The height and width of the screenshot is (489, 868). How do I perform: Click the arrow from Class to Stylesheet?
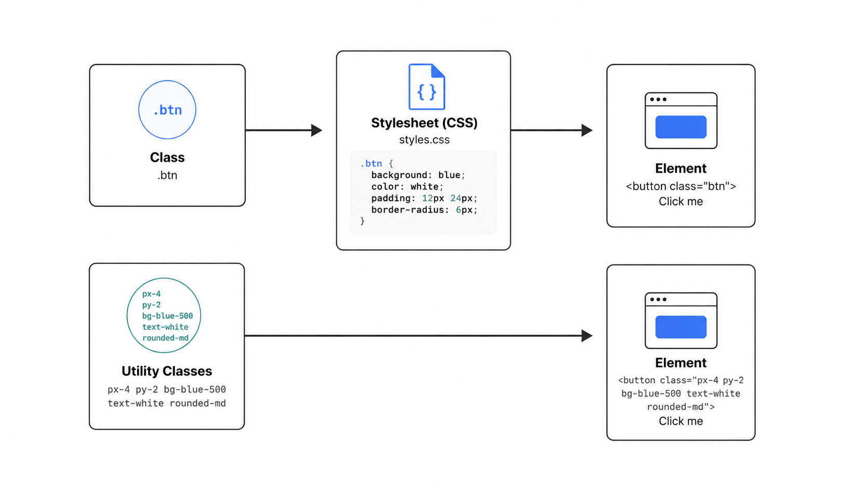(x=284, y=130)
